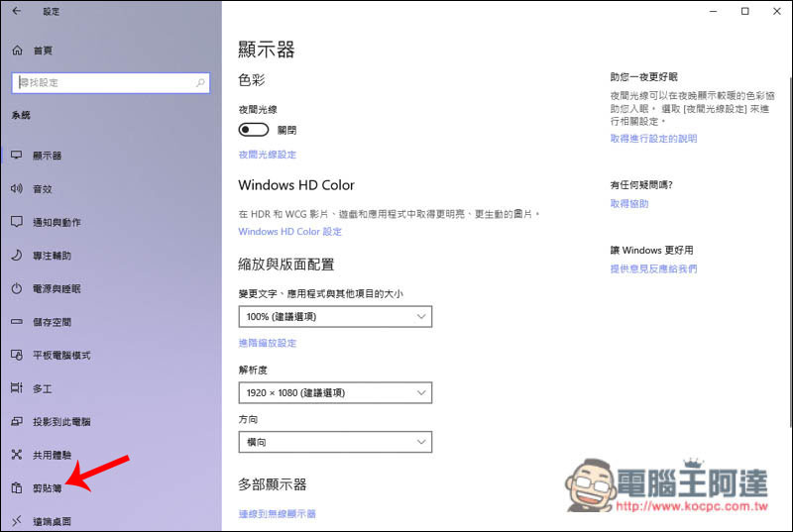
Task: Click the Display monitor icon in sidebar
Action: coord(16,156)
